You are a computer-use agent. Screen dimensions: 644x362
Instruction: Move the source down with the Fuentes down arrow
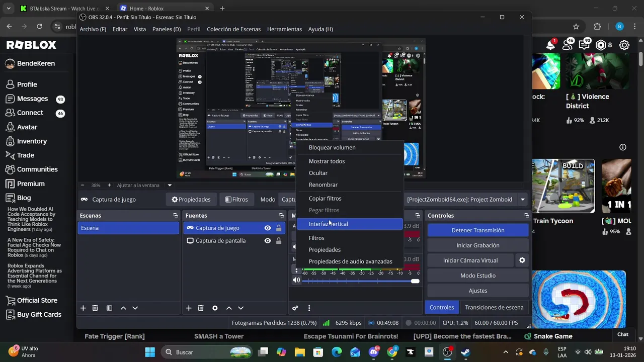tap(240, 308)
